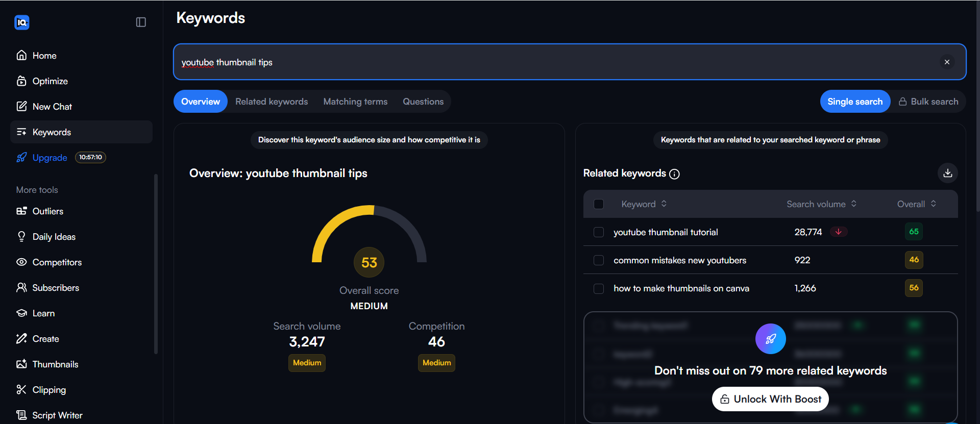Sort table by Keyword column
This screenshot has height=424, width=980.
644,204
